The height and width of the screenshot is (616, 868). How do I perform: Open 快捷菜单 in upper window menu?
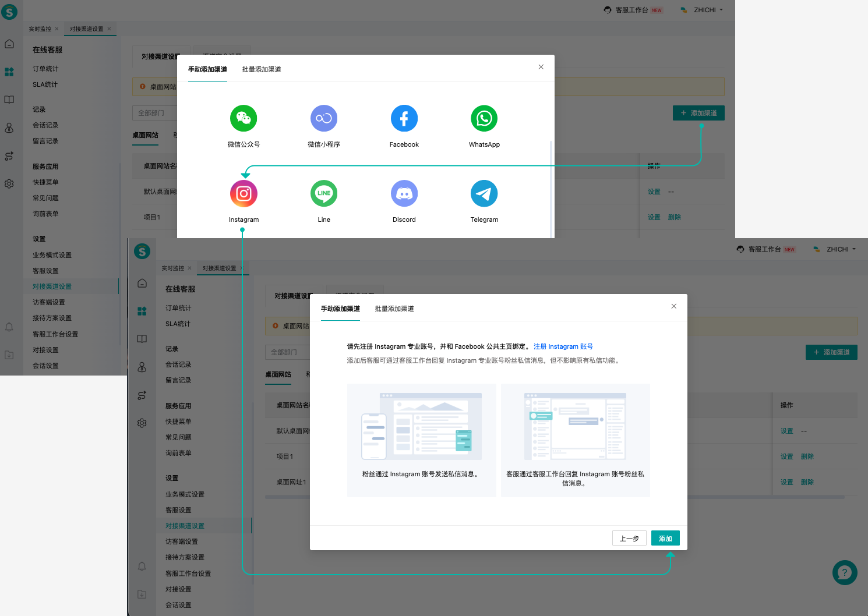45,182
